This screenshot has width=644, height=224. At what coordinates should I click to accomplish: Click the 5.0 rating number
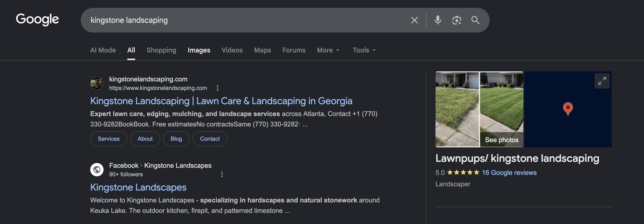[x=440, y=173]
